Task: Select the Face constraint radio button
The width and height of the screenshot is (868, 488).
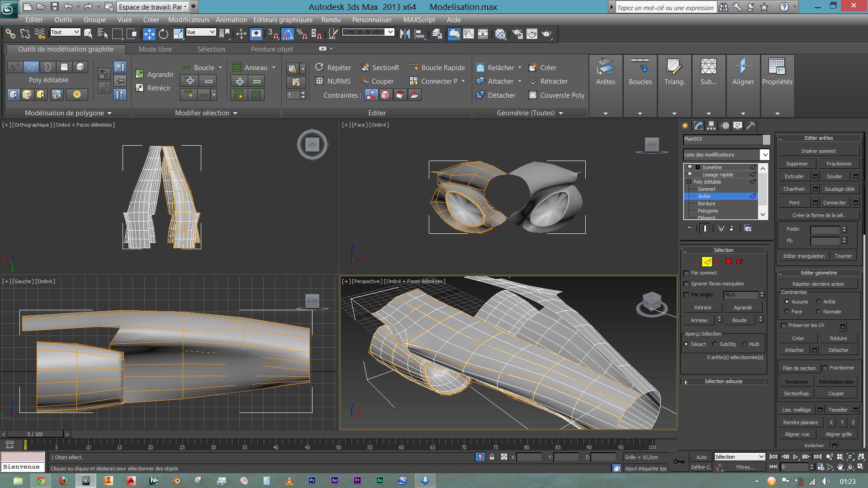Action: (x=787, y=312)
